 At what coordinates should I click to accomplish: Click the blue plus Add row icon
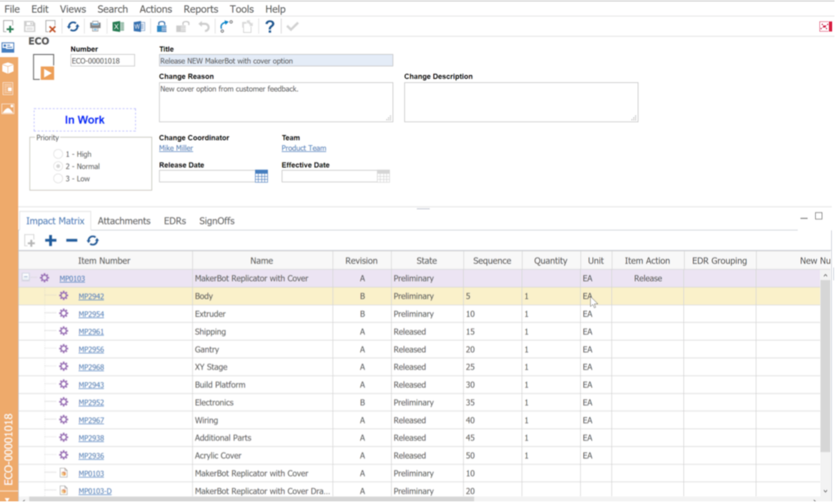coord(51,241)
